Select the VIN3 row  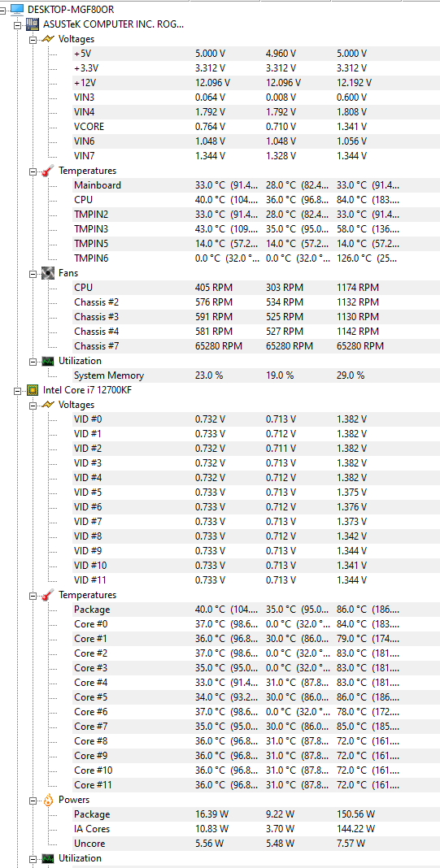(255, 98)
